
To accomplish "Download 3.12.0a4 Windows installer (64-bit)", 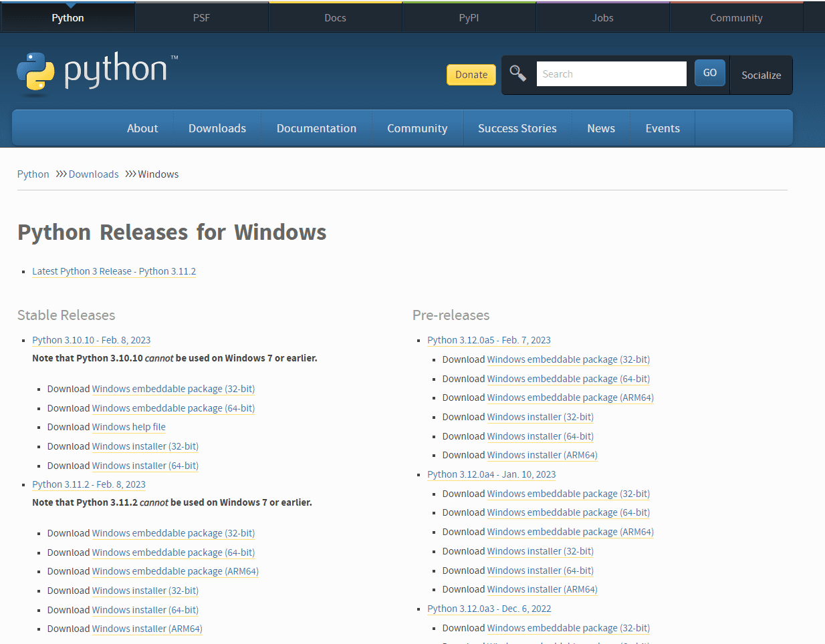I will 540,571.
